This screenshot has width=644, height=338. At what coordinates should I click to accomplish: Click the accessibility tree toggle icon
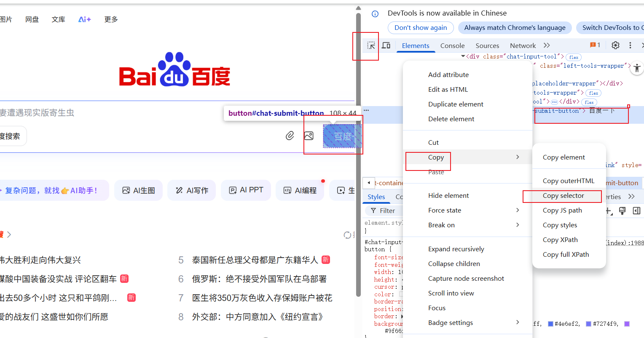click(637, 67)
